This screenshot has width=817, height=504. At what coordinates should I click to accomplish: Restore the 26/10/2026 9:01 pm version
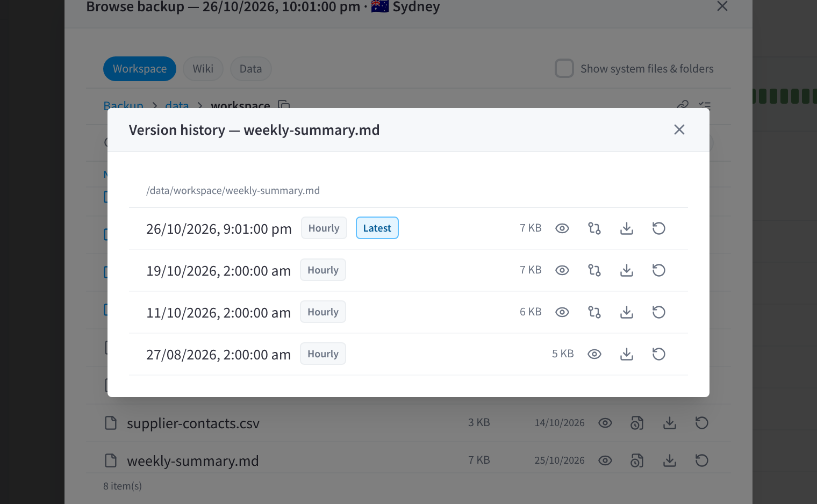(x=659, y=228)
